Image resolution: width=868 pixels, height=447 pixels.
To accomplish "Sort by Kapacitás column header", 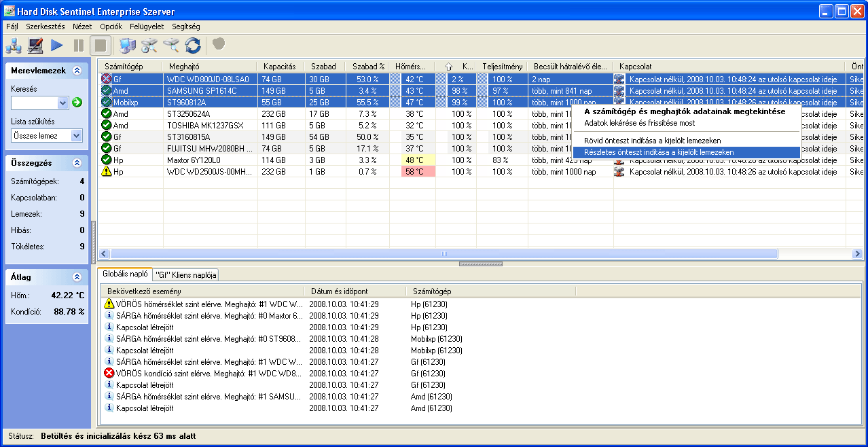I will [279, 67].
